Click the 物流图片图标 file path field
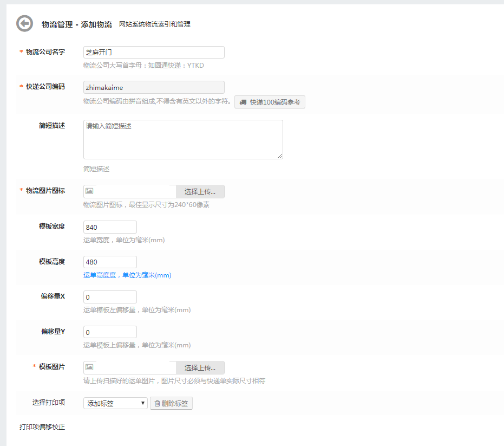This screenshot has width=504, height=446. [135, 191]
